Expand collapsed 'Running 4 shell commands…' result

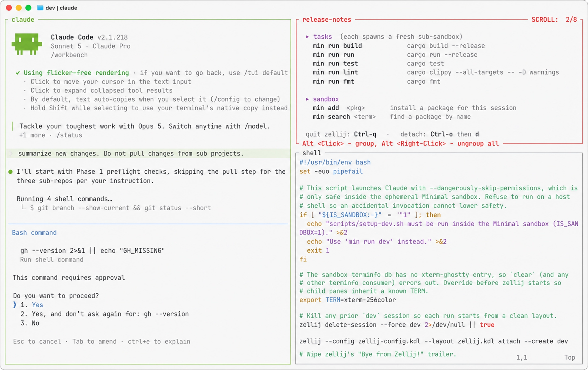(x=65, y=199)
